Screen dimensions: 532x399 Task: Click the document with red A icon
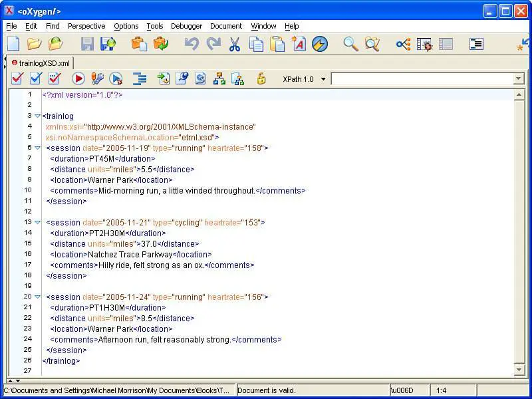click(299, 44)
